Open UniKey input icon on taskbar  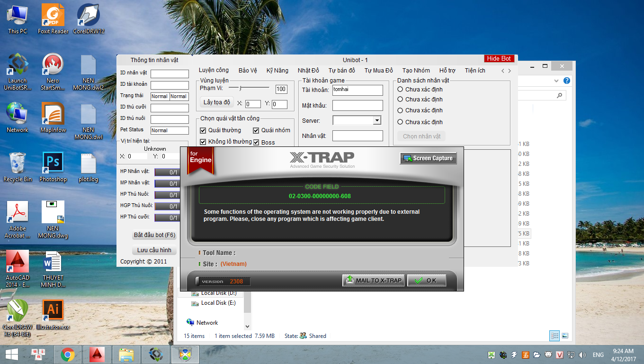click(38, 354)
